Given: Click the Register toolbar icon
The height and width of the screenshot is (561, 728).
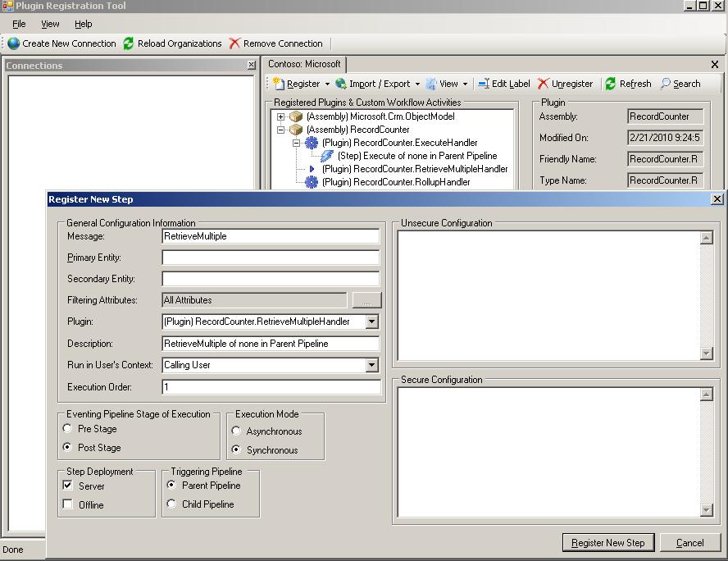Looking at the screenshot, I should point(279,84).
